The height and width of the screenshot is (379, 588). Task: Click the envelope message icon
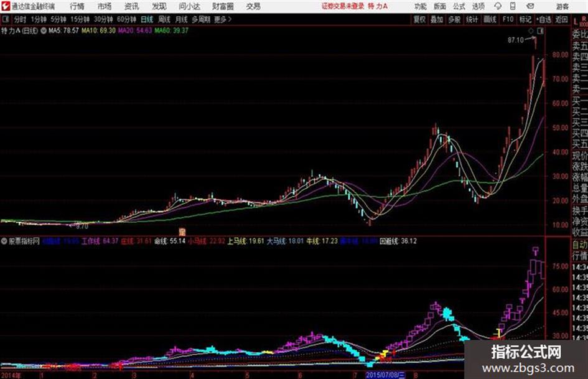(x=530, y=6)
